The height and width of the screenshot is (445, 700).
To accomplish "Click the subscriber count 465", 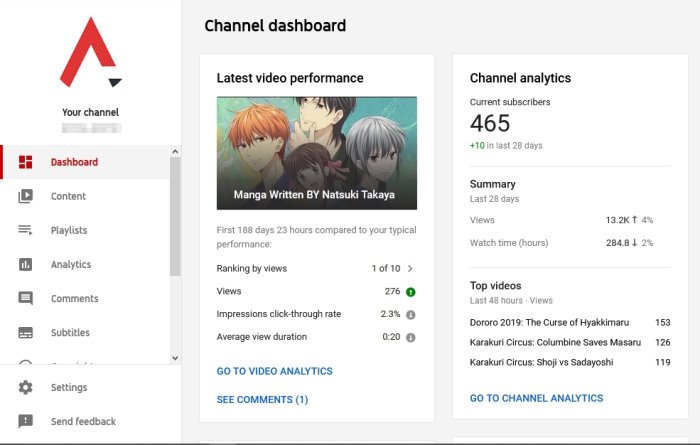I will pos(490,123).
